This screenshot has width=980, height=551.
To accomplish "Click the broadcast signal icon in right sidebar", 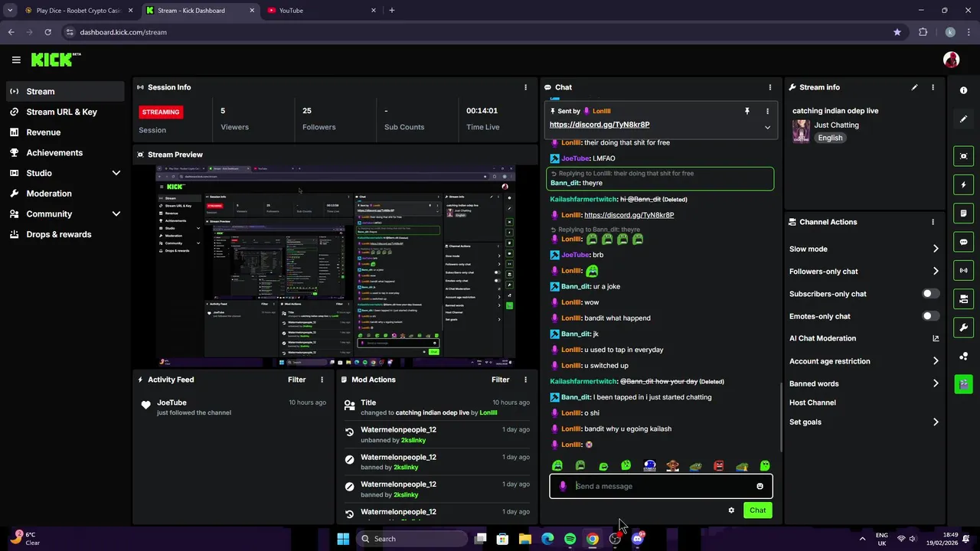I will (x=963, y=270).
